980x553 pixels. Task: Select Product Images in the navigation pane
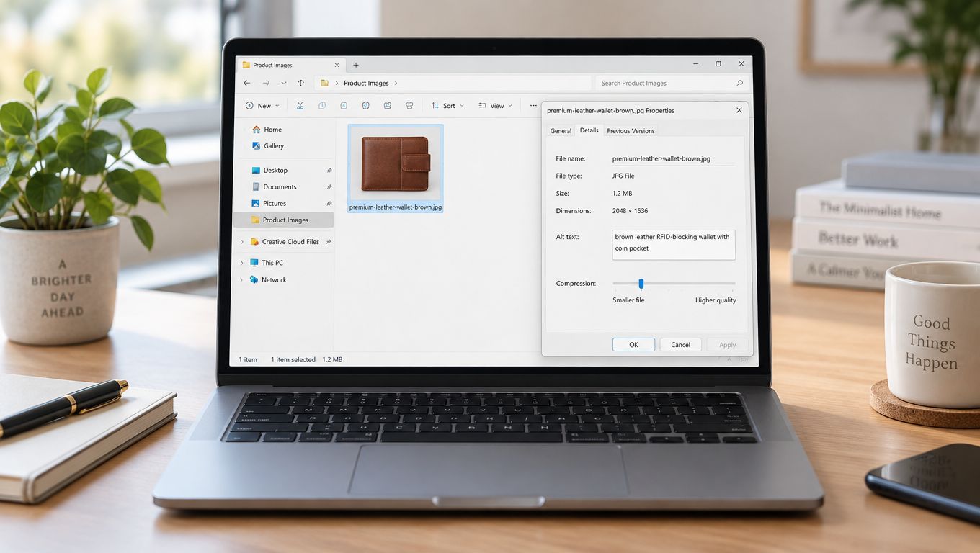(284, 220)
